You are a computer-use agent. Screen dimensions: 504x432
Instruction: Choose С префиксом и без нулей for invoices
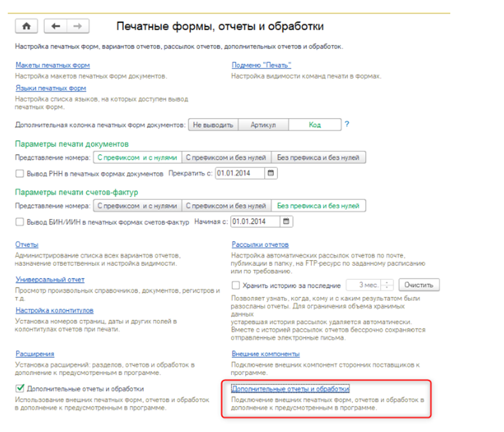click(226, 206)
